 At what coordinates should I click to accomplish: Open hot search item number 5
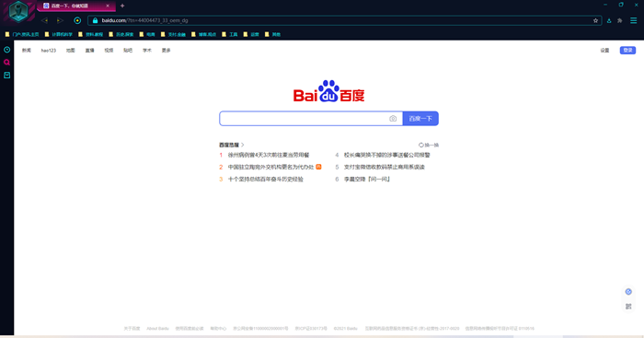[x=384, y=167]
